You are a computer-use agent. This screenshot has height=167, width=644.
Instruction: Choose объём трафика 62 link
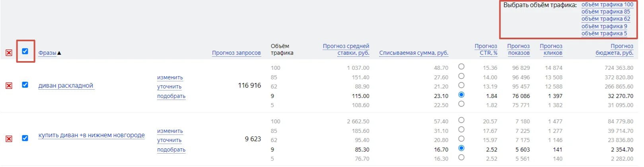click(605, 19)
